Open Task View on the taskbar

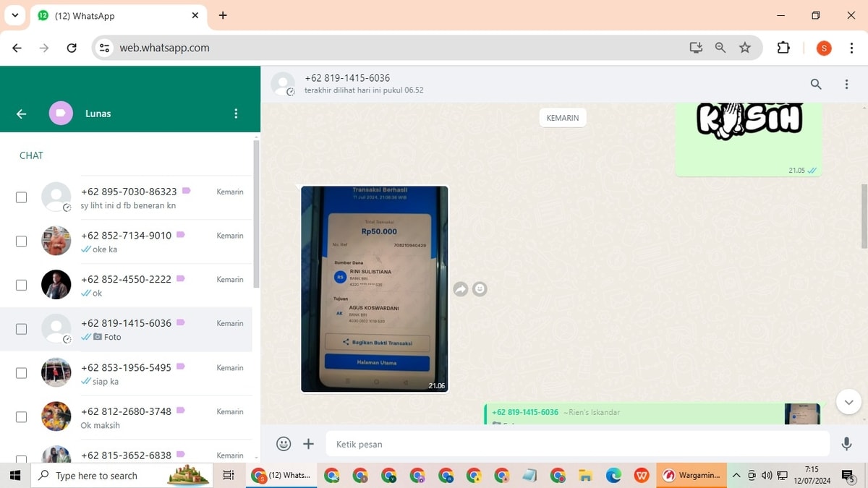pyautogui.click(x=229, y=476)
